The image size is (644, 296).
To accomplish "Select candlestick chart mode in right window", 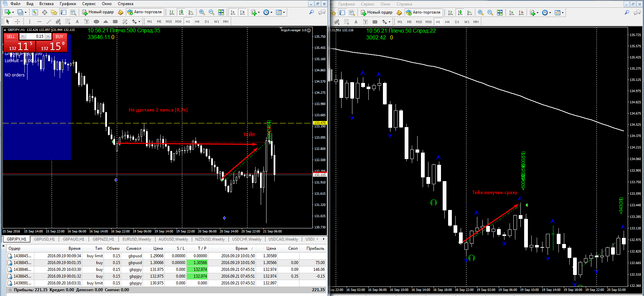I will click(x=460, y=13).
